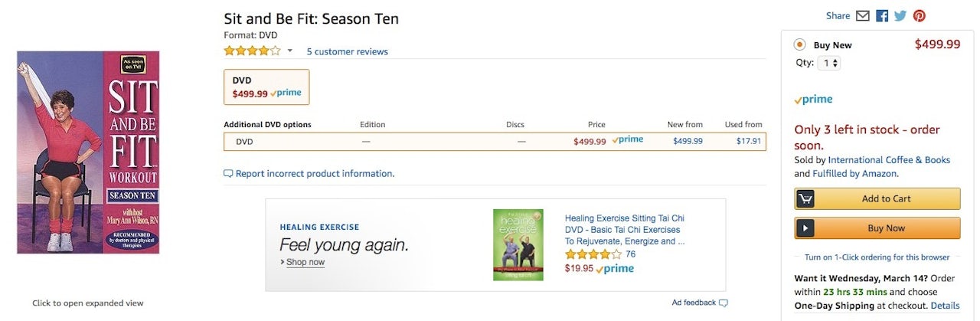Viewport: 980px width, 321px height.
Task: Share via email envelope icon
Action: pyautogui.click(x=863, y=15)
